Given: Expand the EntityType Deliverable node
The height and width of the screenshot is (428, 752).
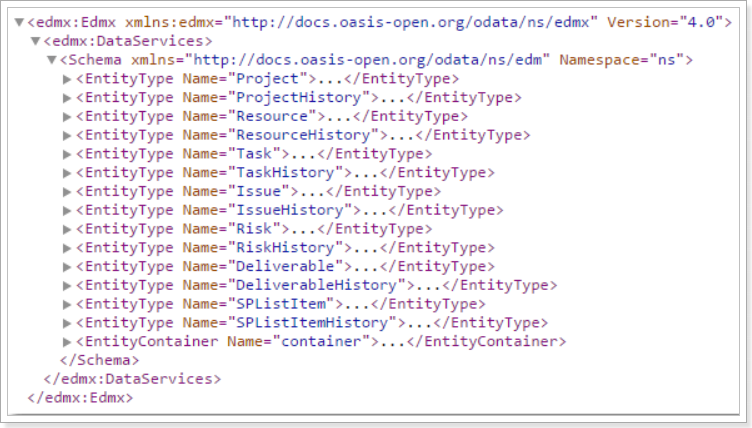Looking at the screenshot, I should point(67,266).
